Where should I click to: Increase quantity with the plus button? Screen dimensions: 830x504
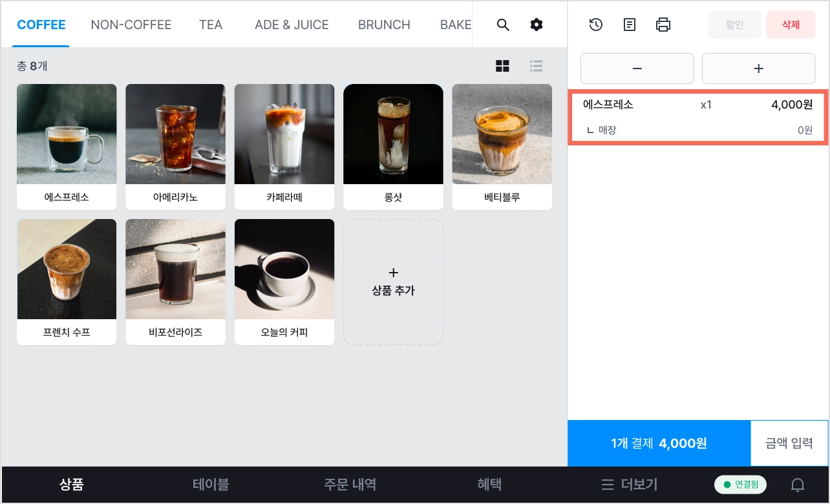759,68
